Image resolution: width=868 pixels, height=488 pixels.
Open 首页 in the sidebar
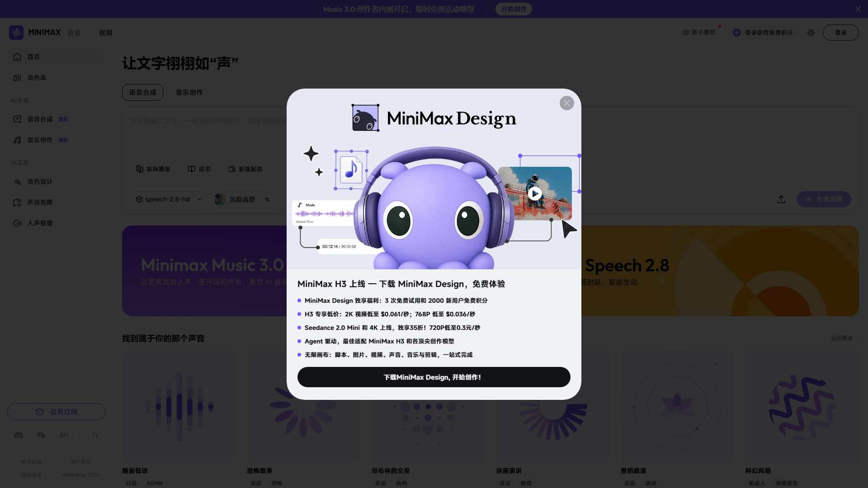click(57, 56)
